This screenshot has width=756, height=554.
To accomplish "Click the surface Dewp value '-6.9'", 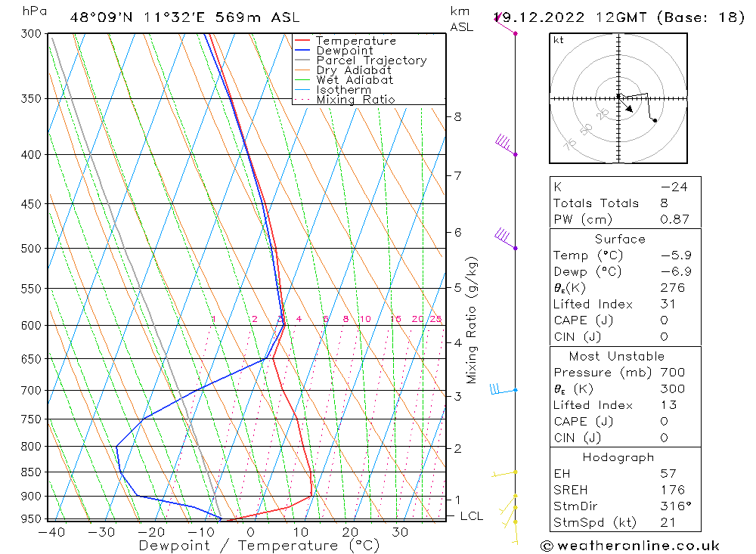I will coord(676,272).
